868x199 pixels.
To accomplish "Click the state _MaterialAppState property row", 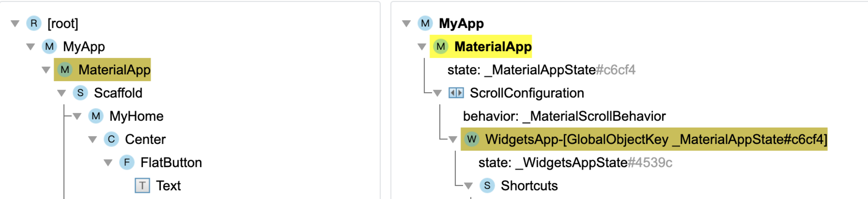I will click(x=541, y=70).
